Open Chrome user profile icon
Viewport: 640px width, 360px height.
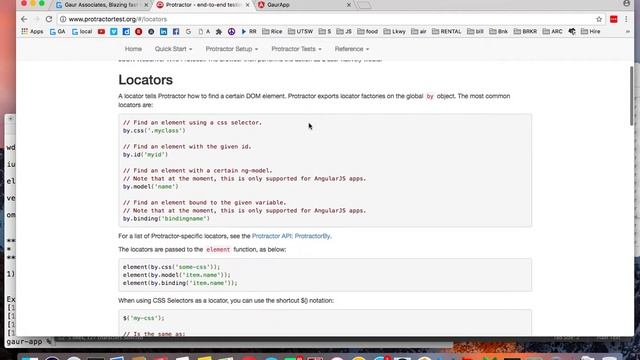(x=627, y=3)
